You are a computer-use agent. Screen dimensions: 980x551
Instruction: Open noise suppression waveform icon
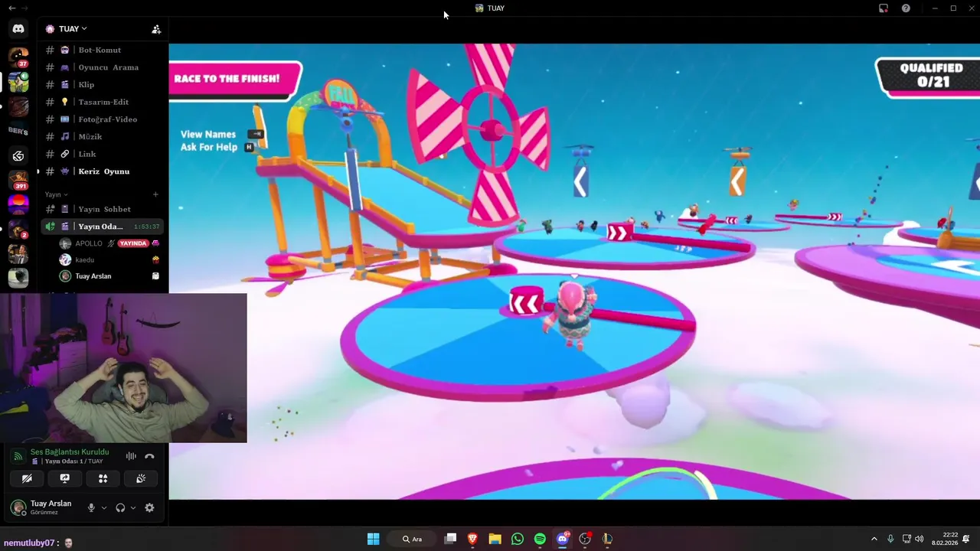click(131, 456)
